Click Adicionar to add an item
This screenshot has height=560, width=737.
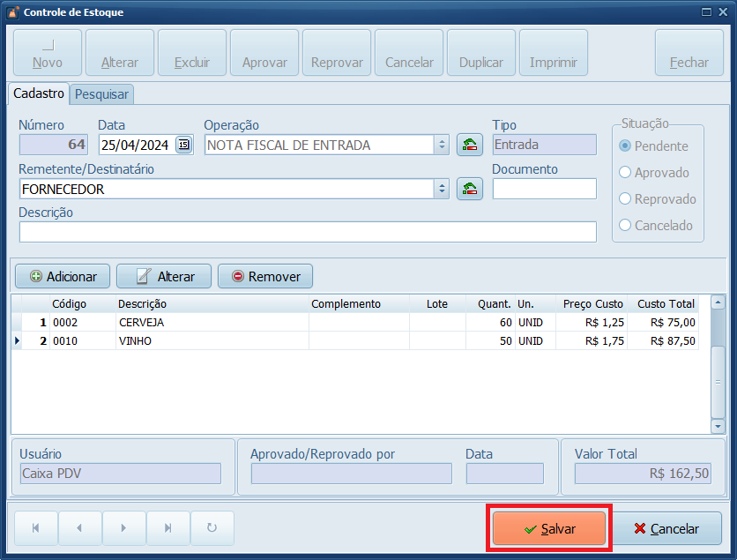pyautogui.click(x=63, y=276)
